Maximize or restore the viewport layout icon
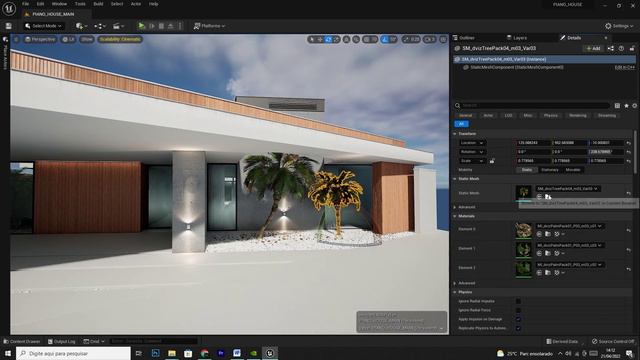The height and width of the screenshot is (360, 640). pyautogui.click(x=443, y=39)
